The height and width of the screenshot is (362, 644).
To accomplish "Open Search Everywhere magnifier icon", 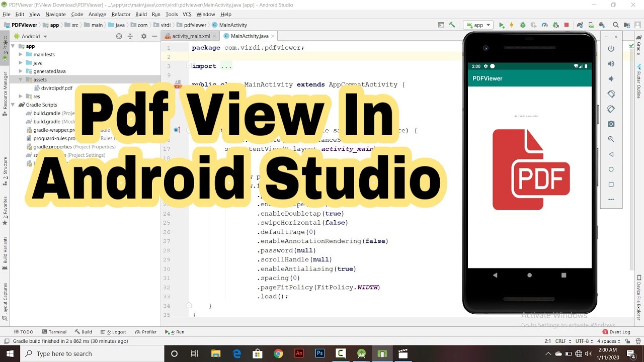I will pyautogui.click(x=616, y=25).
